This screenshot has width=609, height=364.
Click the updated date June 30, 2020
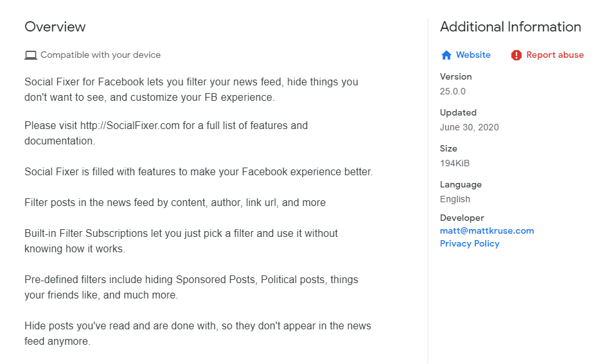(469, 127)
